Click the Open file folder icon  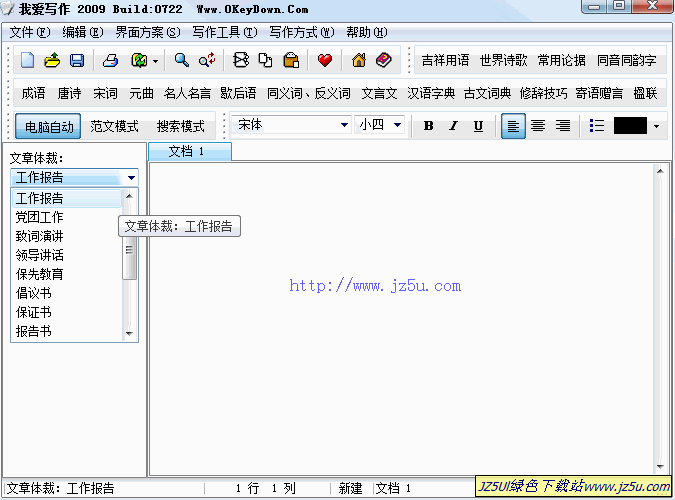coord(52,61)
